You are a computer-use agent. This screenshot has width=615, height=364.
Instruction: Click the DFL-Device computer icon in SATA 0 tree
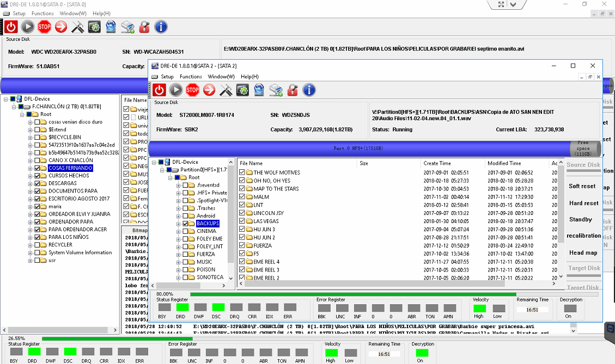click(x=19, y=98)
